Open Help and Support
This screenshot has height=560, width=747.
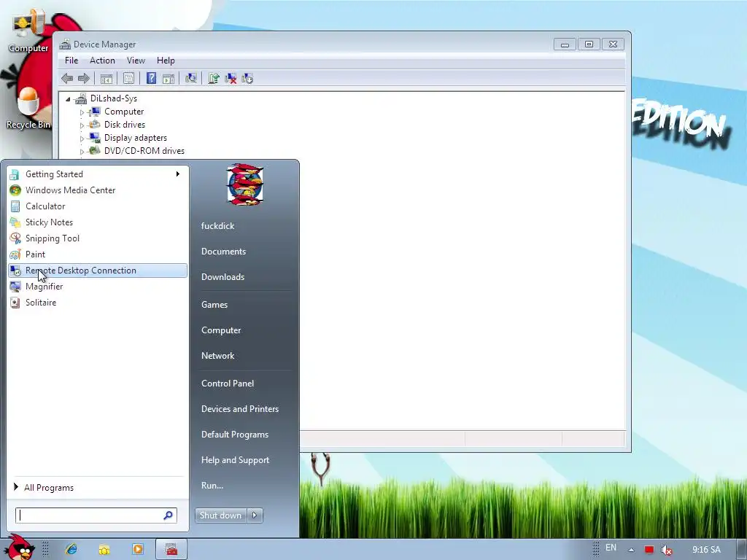tap(235, 460)
